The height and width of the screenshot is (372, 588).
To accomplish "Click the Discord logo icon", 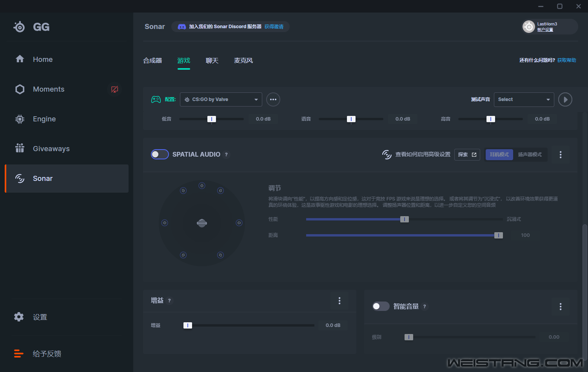I will point(182,27).
